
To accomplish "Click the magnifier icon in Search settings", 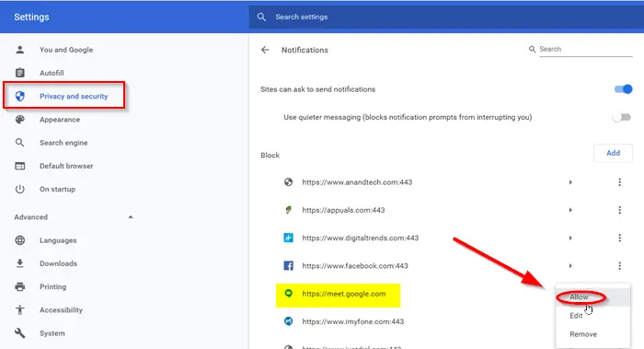I will (x=261, y=17).
